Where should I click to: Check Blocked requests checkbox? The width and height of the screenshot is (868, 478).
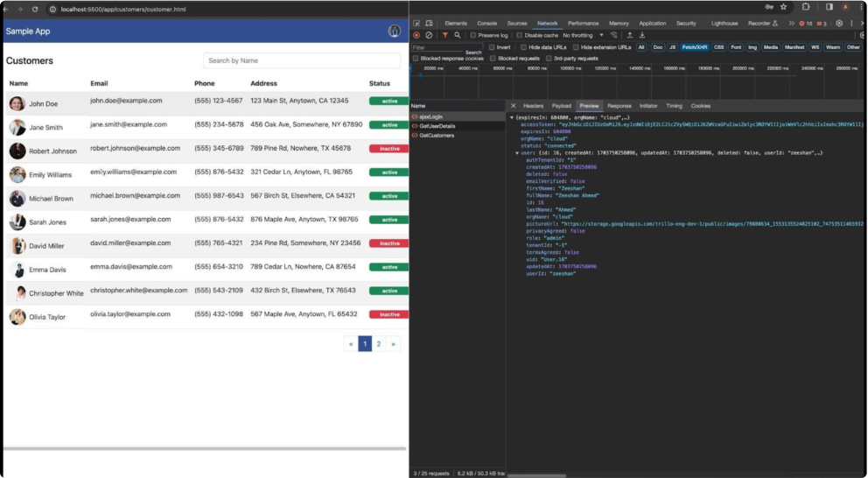click(493, 58)
